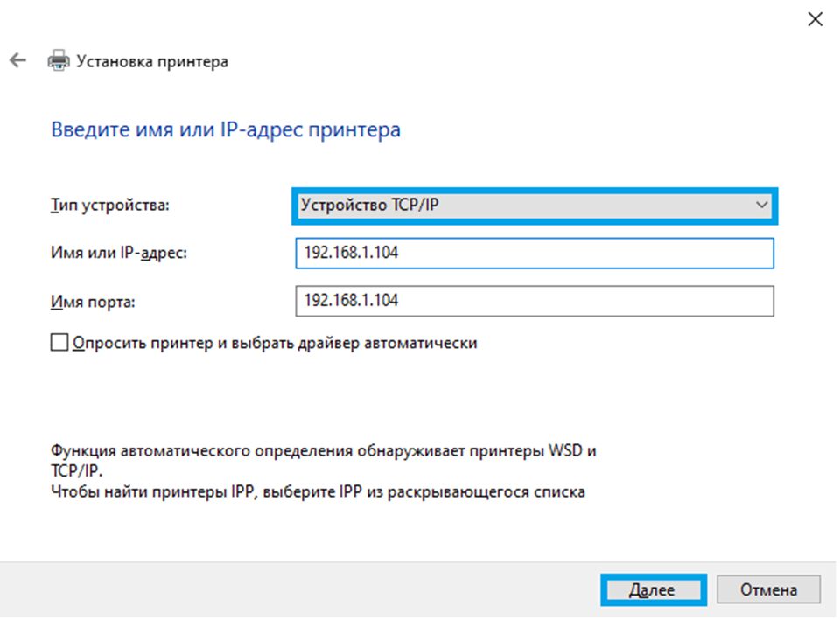The height and width of the screenshot is (620, 840).
Task: Expand the chevron on Устройство TCP/IP dropdown
Action: coord(760,206)
